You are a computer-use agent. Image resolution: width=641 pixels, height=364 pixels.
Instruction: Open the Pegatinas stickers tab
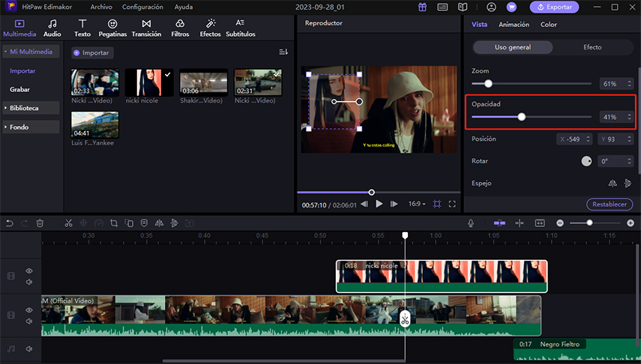(x=112, y=28)
